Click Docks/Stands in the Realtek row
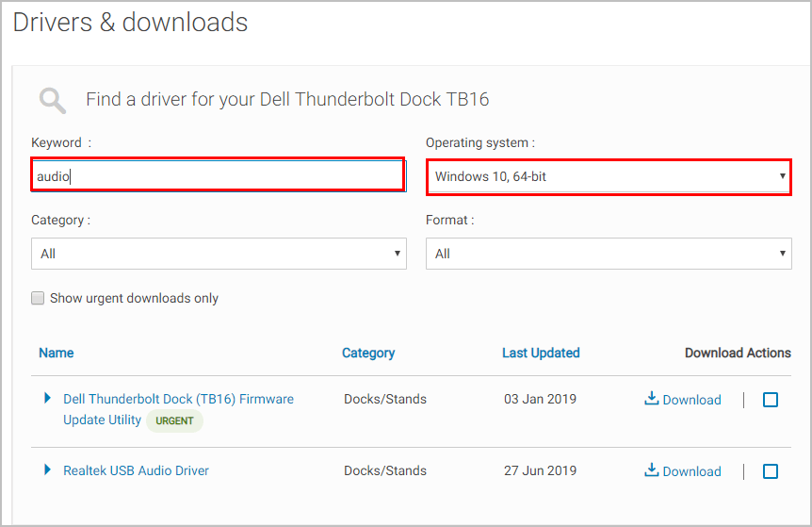Screen dimensions: 812x527 (385, 470)
